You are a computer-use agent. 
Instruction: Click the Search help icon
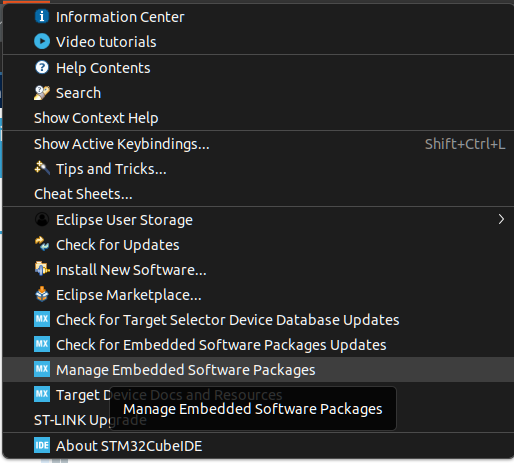click(x=42, y=93)
